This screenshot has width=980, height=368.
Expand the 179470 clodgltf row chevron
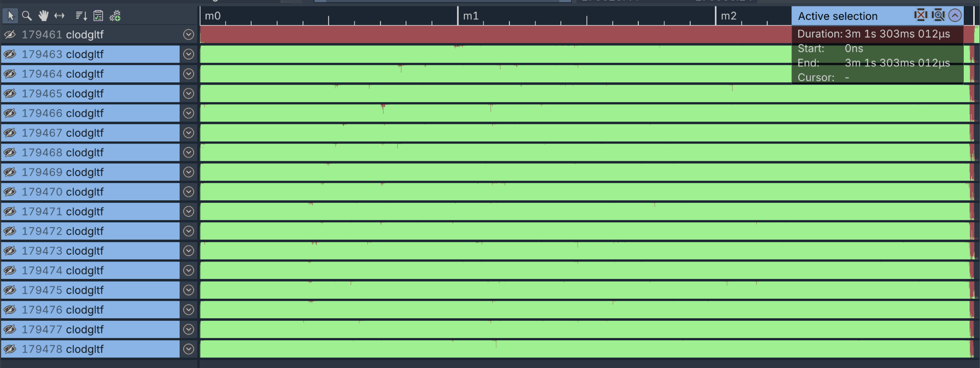(189, 192)
